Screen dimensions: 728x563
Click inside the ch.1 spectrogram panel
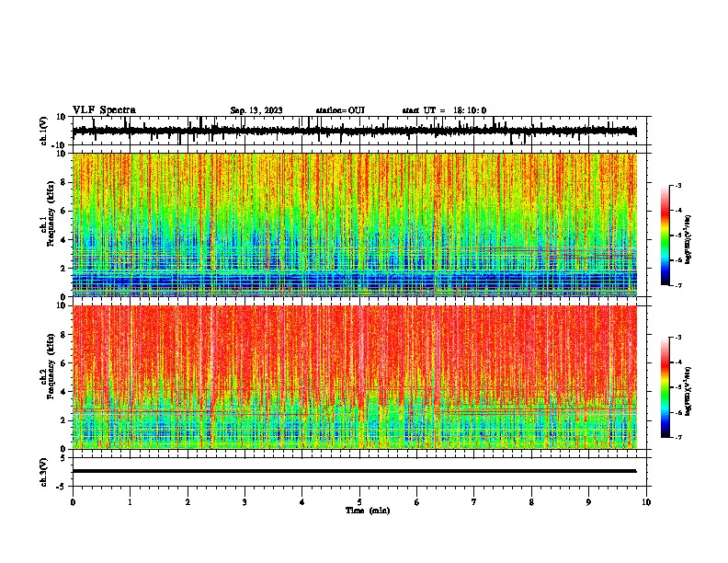click(x=355, y=224)
